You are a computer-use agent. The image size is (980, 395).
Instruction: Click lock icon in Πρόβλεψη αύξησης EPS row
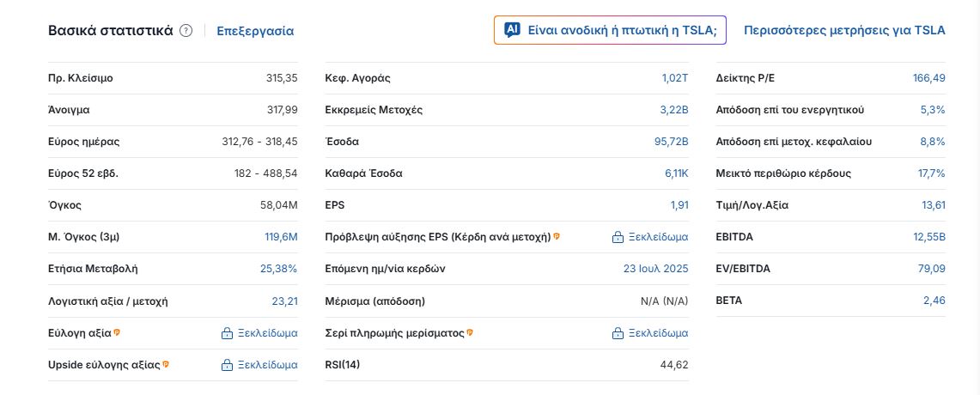[x=618, y=237]
